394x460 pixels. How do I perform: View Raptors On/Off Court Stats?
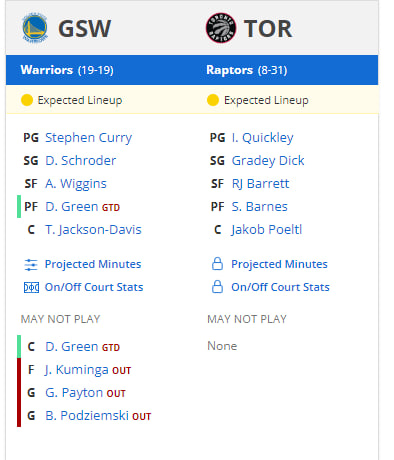[280, 287]
